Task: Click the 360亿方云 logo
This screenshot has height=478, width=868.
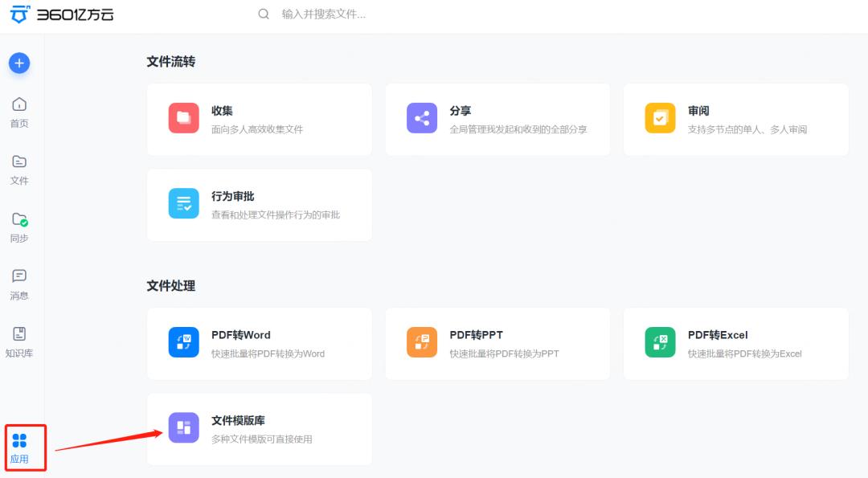Action: [x=62, y=14]
